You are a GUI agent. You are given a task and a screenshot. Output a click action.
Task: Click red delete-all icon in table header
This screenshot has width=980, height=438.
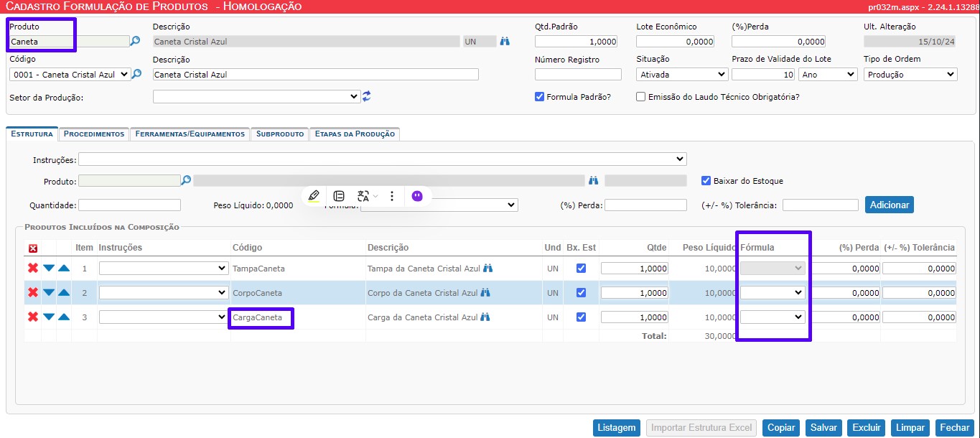[x=33, y=248]
